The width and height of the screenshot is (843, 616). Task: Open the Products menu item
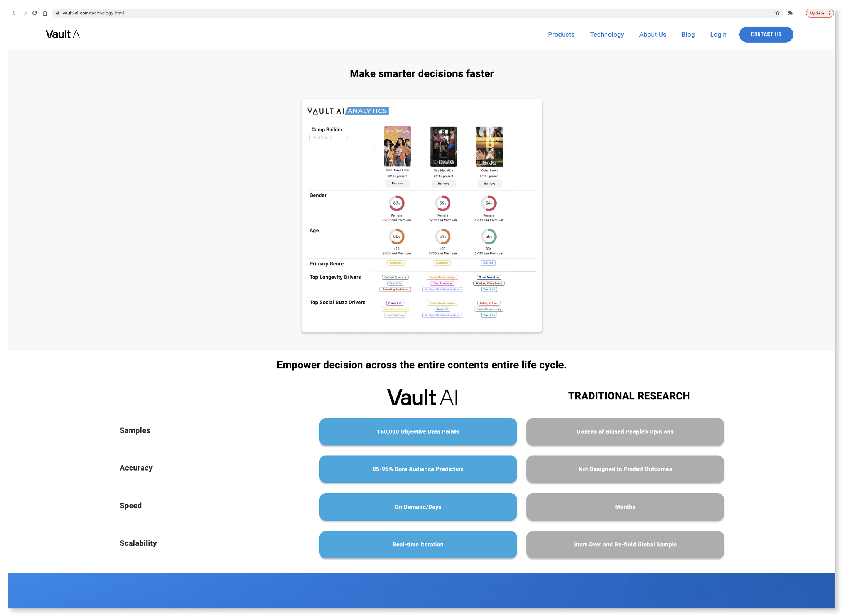561,35
